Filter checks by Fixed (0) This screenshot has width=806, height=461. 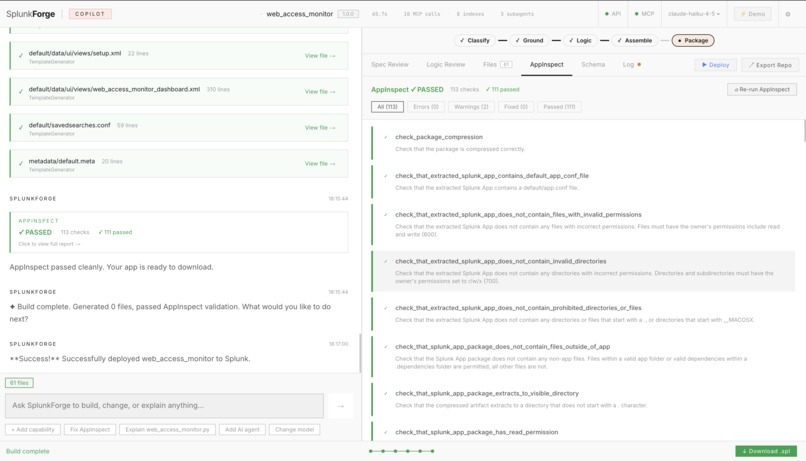[x=516, y=107]
